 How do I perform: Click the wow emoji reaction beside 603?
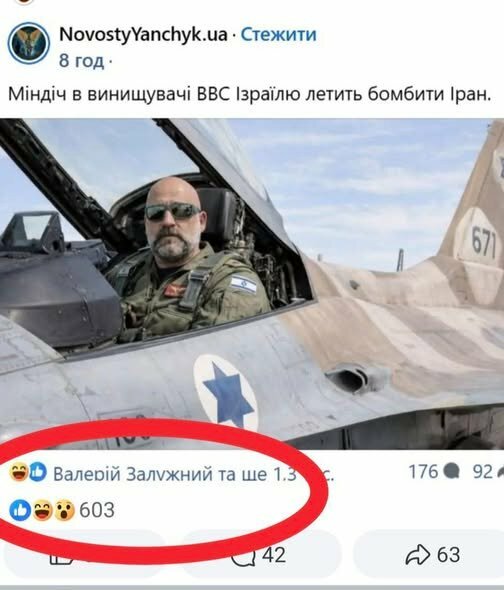(x=64, y=510)
